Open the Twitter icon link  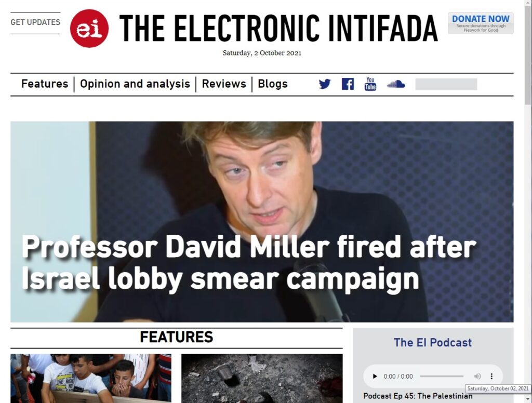[x=324, y=84]
